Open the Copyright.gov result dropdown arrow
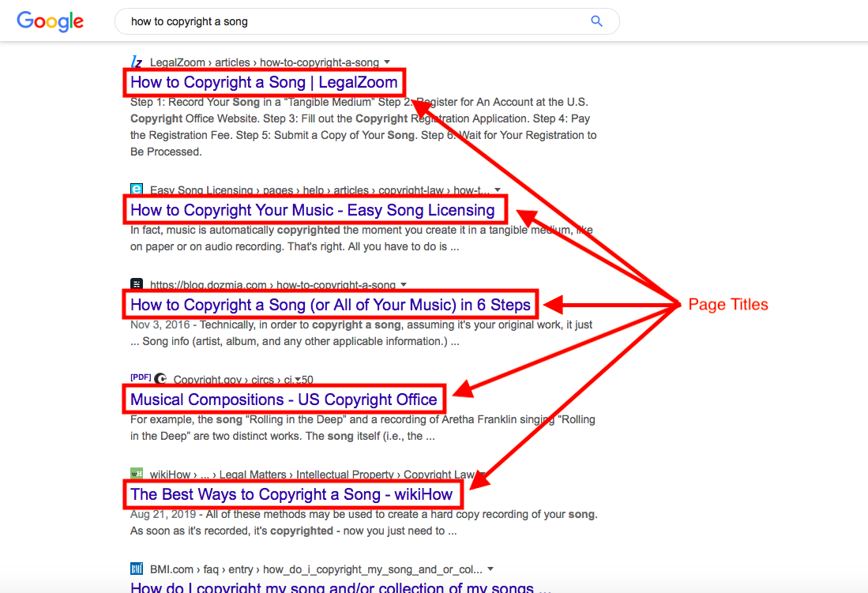This screenshot has width=868, height=593. click(x=298, y=380)
